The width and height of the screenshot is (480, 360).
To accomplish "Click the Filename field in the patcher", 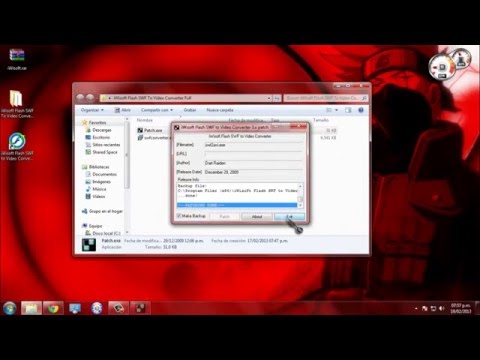I will (254, 145).
